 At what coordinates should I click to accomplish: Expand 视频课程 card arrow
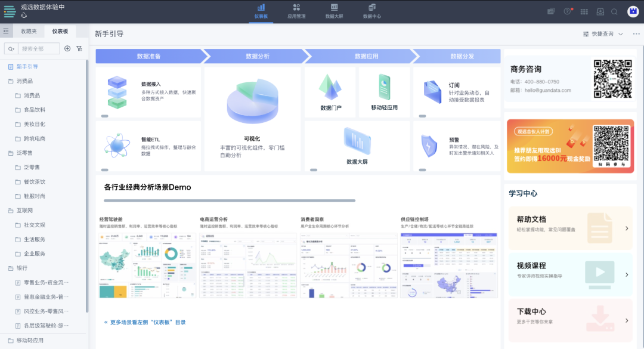coord(627,274)
